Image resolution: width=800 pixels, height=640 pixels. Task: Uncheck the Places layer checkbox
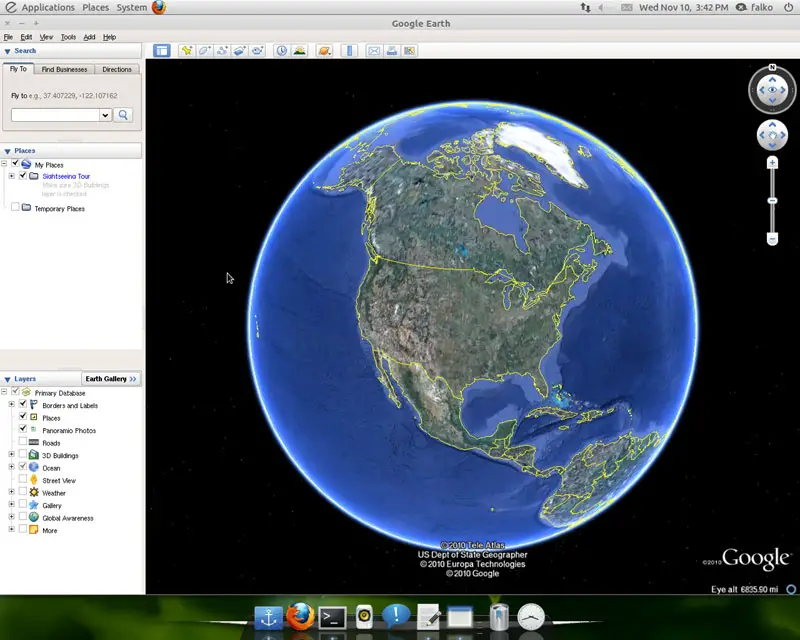(23, 416)
